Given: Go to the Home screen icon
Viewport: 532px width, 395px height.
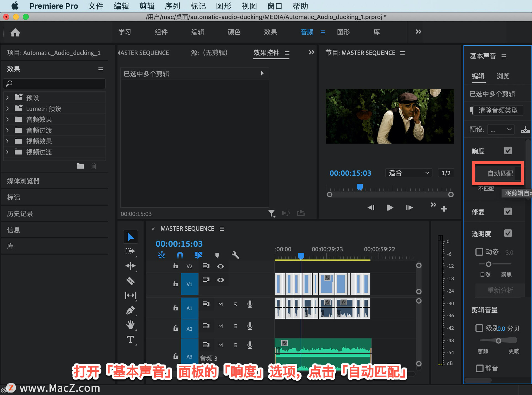Looking at the screenshot, I should (x=15, y=32).
